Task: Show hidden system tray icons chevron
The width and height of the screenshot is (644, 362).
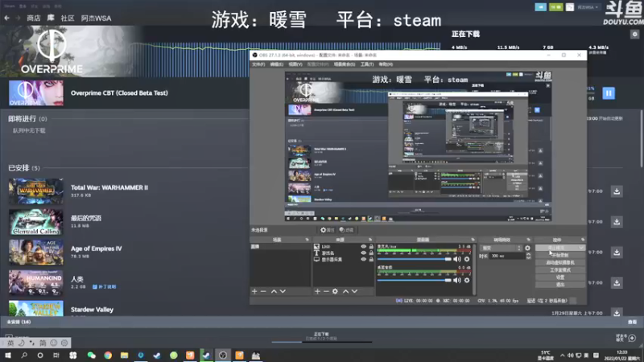Action: pos(562,356)
